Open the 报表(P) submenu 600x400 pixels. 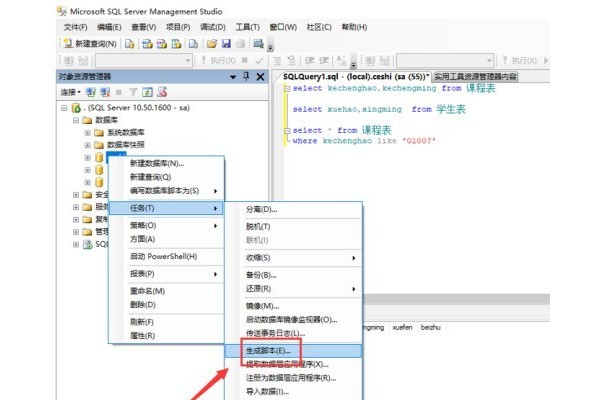(166, 274)
